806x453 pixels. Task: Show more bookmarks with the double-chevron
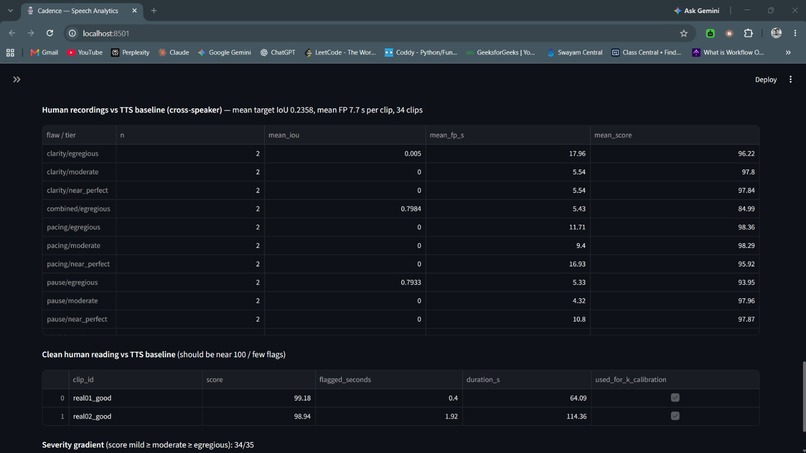[x=788, y=52]
